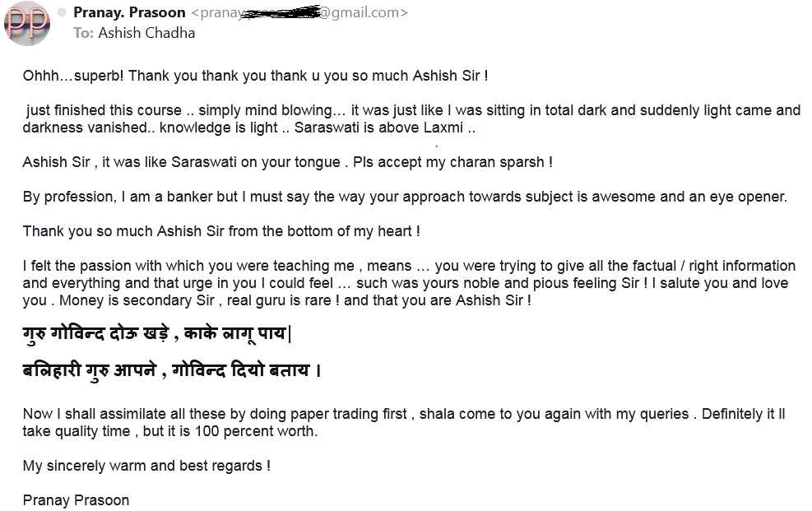This screenshot has width=812, height=511.
Task: Click the pink 'pp' sender avatar
Action: [27, 23]
